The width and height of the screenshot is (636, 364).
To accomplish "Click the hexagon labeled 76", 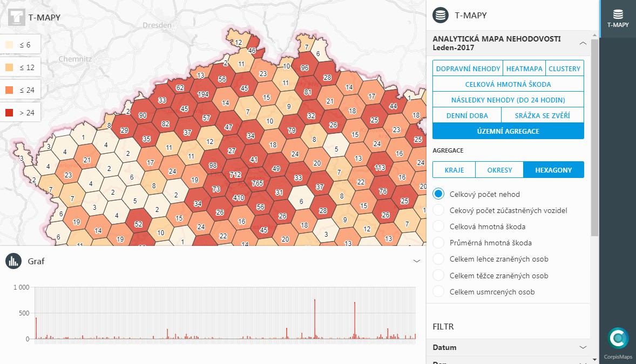I will [x=382, y=191].
